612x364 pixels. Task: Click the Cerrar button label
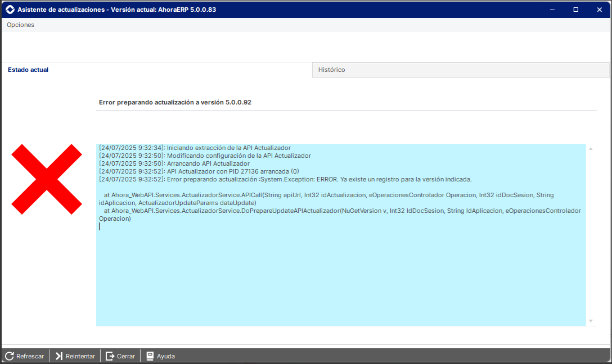126,356
